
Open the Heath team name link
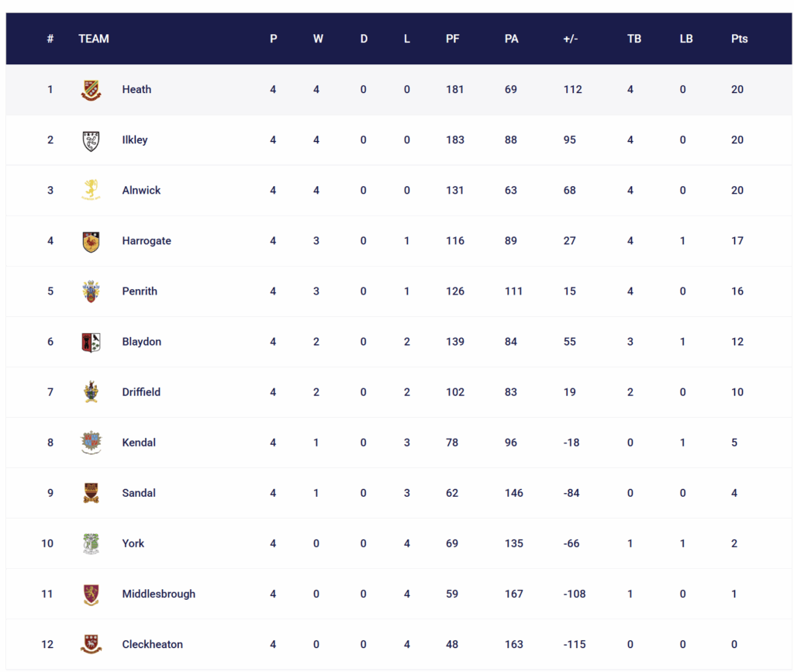pyautogui.click(x=136, y=89)
